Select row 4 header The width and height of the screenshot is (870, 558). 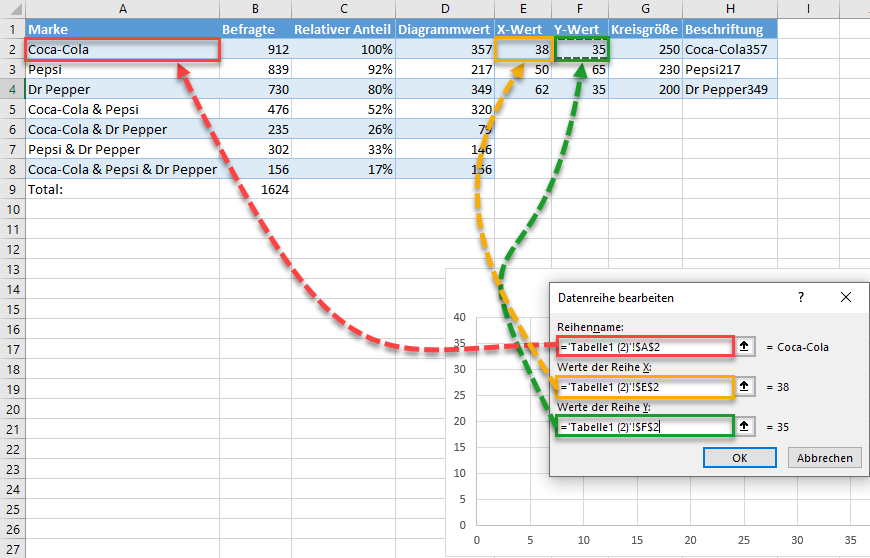point(12,89)
